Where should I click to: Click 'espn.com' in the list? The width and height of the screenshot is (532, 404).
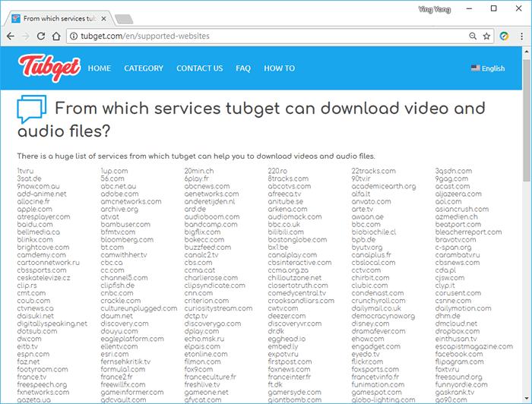(x=33, y=354)
